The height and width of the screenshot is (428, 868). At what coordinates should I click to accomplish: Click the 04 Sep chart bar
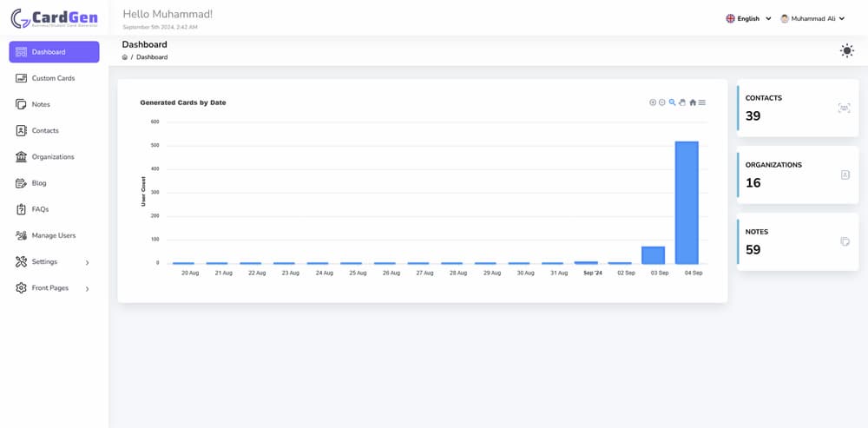click(687, 202)
